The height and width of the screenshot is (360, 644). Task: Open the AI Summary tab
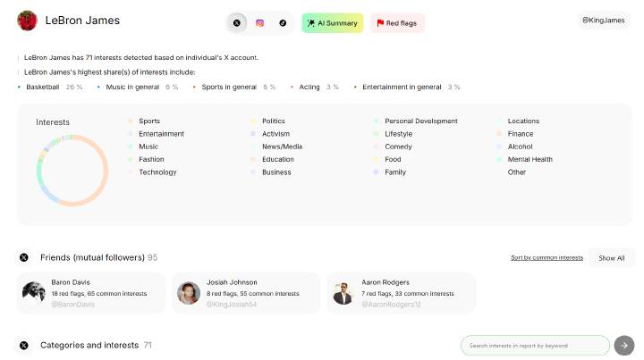tap(332, 23)
